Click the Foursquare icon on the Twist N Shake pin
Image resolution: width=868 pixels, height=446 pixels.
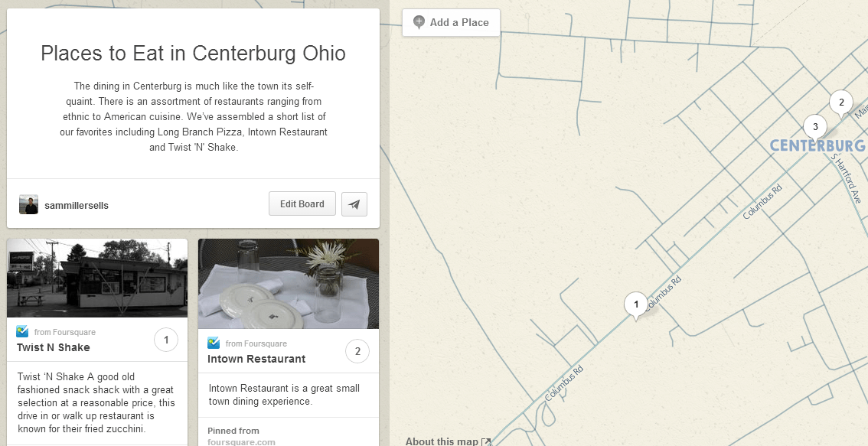[21, 332]
